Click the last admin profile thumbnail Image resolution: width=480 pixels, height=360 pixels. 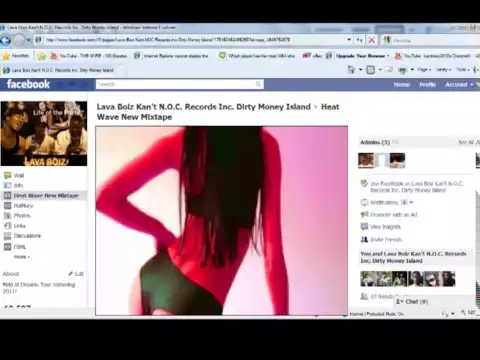(397, 160)
